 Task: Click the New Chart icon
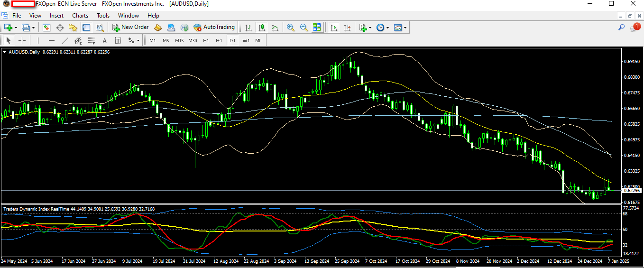tap(8, 28)
